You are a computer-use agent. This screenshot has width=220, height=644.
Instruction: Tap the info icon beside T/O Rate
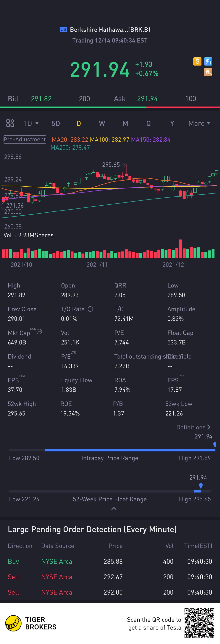point(90,309)
